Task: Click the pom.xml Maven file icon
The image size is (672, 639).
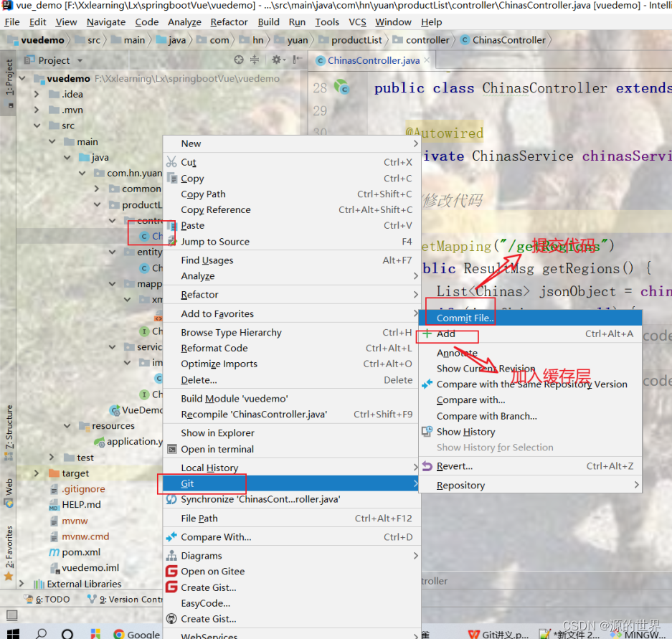Action: [54, 552]
